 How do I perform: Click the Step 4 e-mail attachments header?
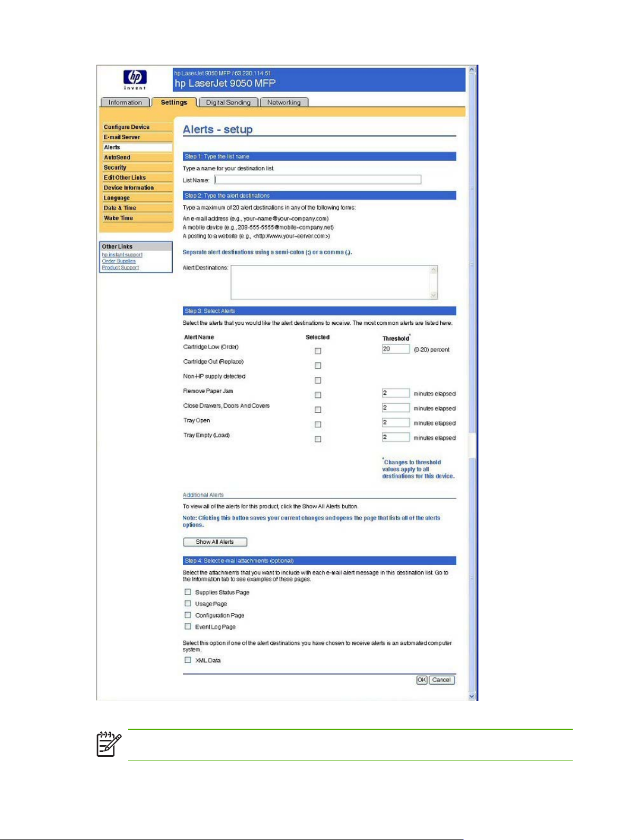(x=319, y=561)
